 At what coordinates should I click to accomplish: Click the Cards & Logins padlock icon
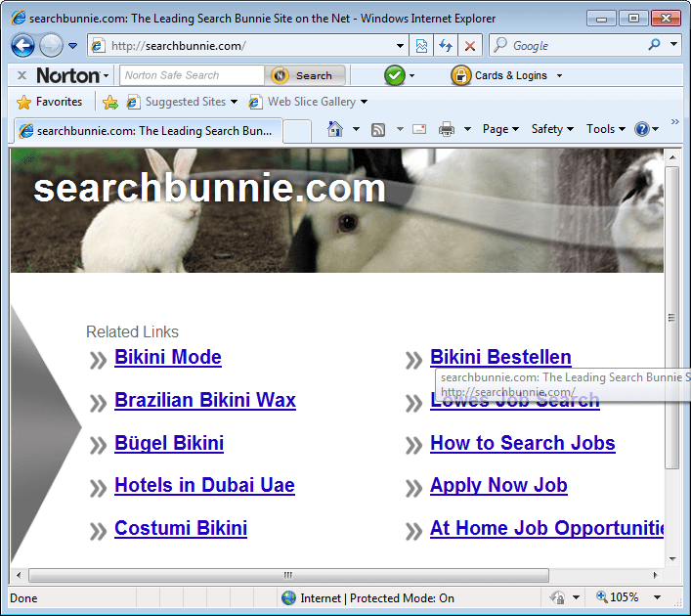pos(460,75)
